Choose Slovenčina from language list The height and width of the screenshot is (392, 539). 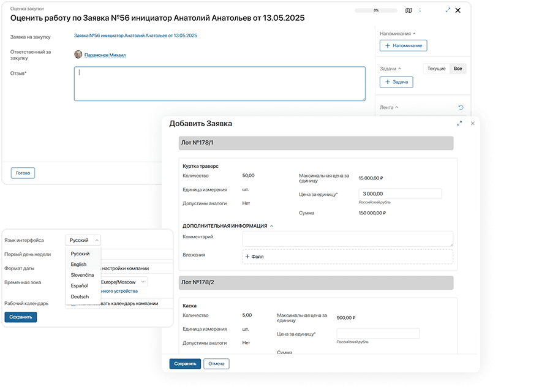pos(82,275)
